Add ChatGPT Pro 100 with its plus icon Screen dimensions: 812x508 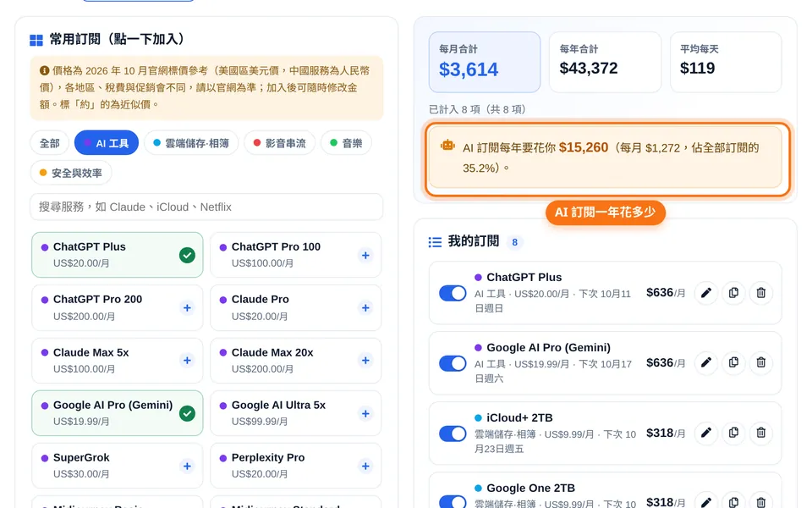(365, 255)
